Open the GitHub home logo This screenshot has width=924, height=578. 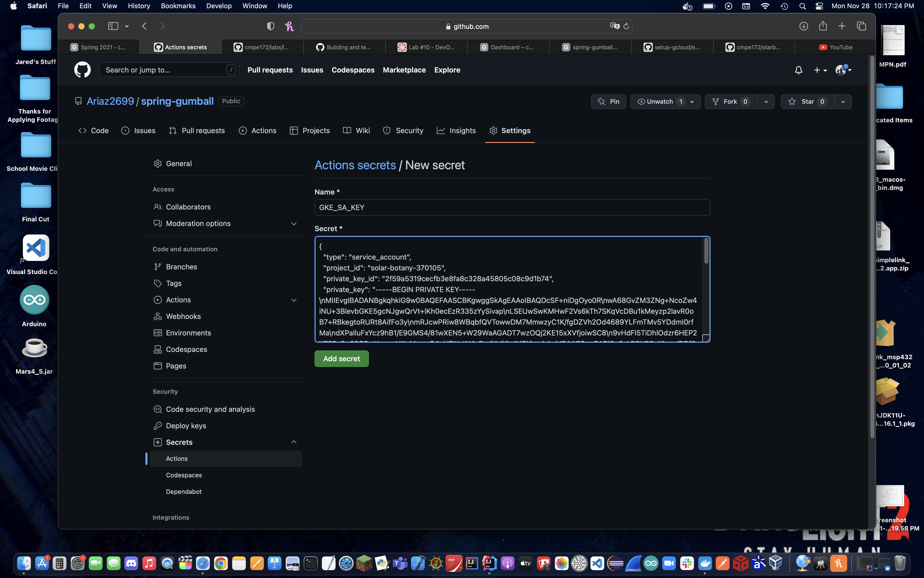tap(82, 70)
